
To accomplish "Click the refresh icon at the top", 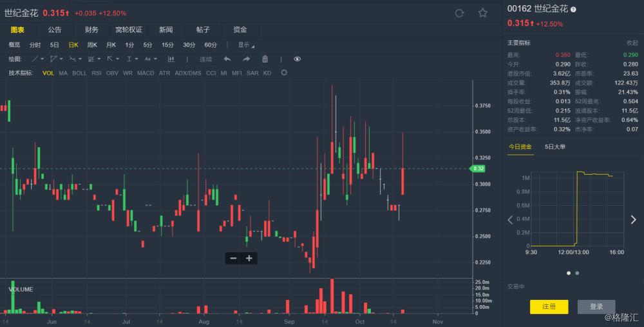I will (459, 13).
